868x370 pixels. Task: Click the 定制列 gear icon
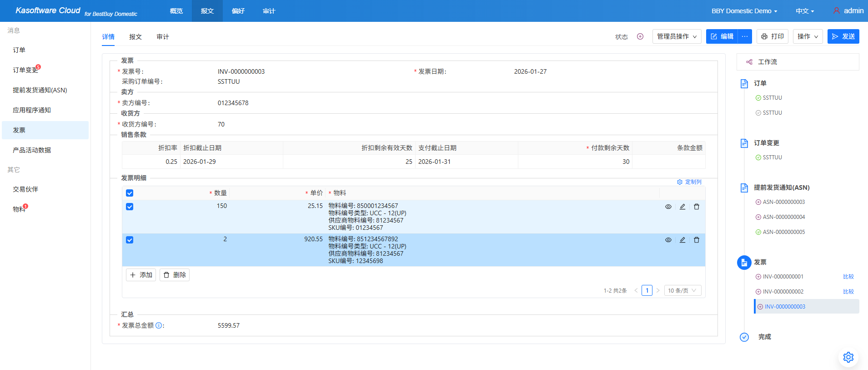[680, 182]
